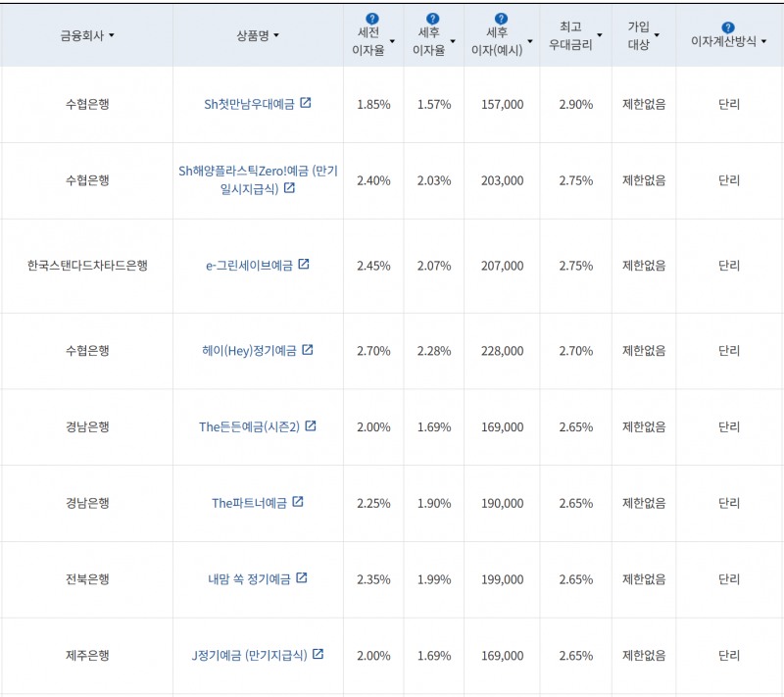Open the 헤이(Hey)정기예금 product link
Viewport: 784px width, 697px height.
[x=249, y=351]
